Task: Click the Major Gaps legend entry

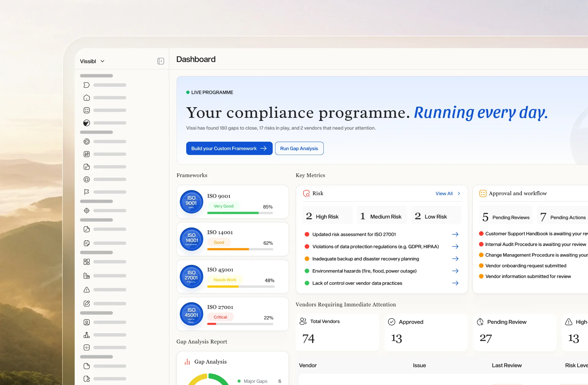Action: [x=259, y=381]
